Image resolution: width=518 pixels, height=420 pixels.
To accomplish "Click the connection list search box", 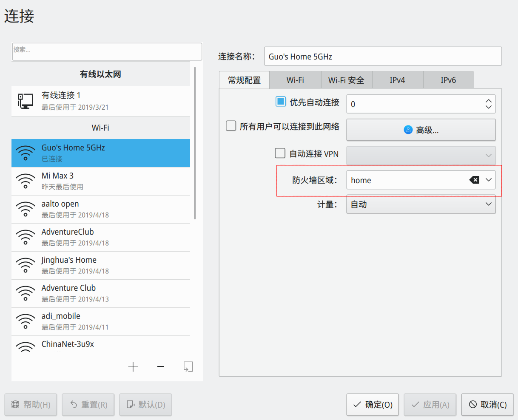I will coord(107,51).
